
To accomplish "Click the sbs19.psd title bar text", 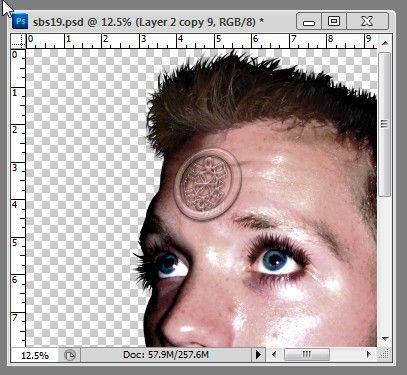I will click(148, 22).
